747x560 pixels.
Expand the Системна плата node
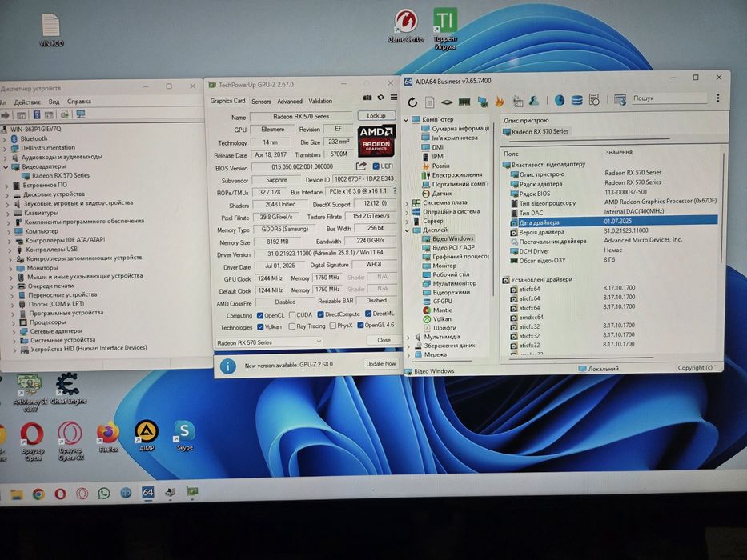(408, 203)
